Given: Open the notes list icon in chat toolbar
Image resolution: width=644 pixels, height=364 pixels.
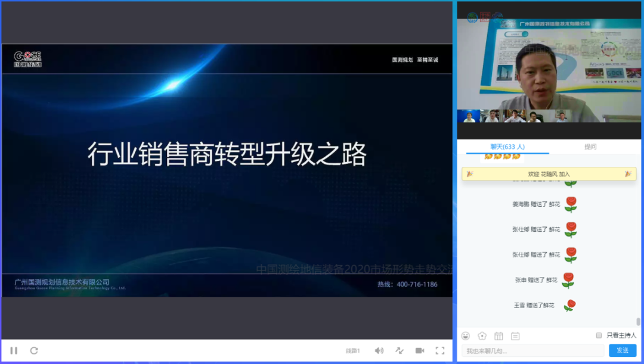Looking at the screenshot, I should pyautogui.click(x=515, y=336).
